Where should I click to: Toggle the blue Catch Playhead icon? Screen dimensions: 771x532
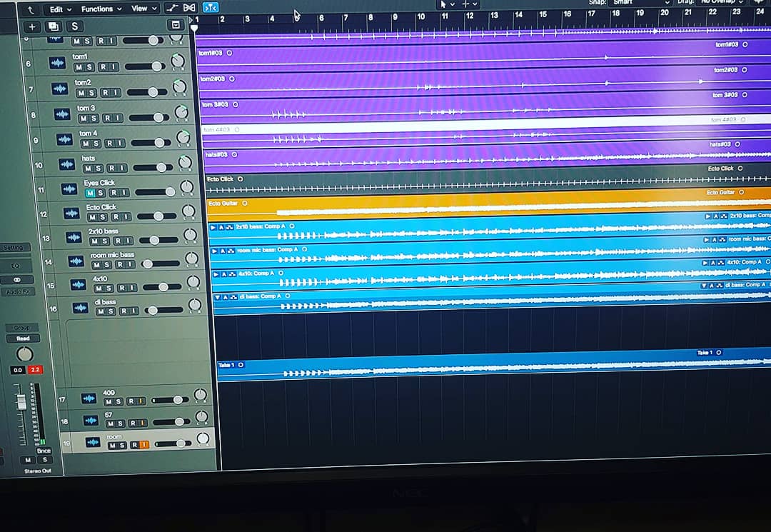point(211,7)
